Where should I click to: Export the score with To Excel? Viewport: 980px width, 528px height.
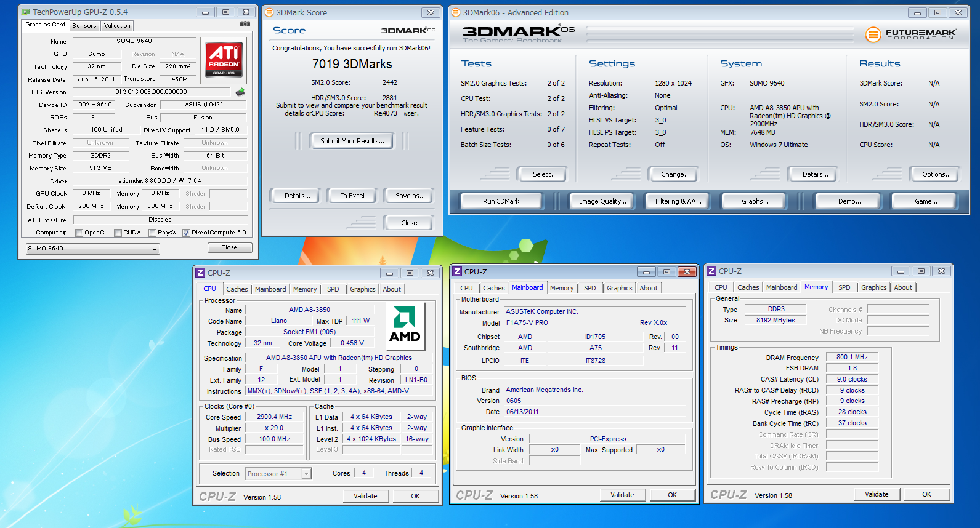[352, 196]
